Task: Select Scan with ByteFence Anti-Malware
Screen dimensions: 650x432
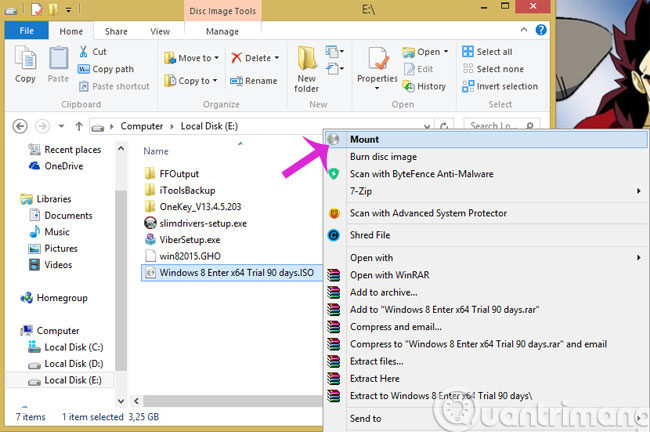Action: coord(485,174)
